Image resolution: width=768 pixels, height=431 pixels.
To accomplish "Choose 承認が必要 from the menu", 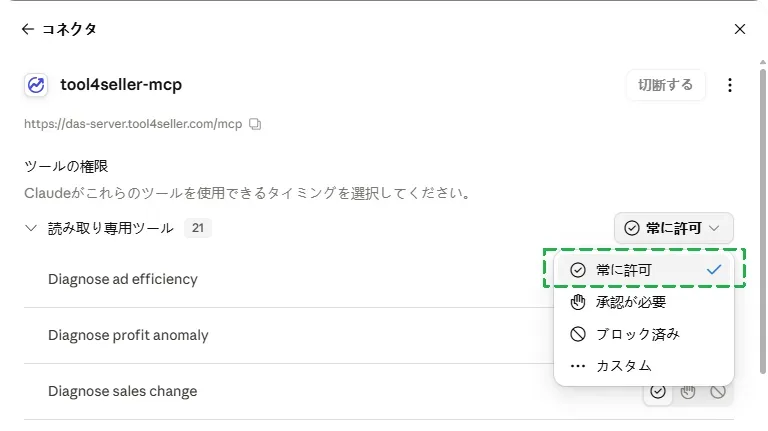I will (644, 302).
